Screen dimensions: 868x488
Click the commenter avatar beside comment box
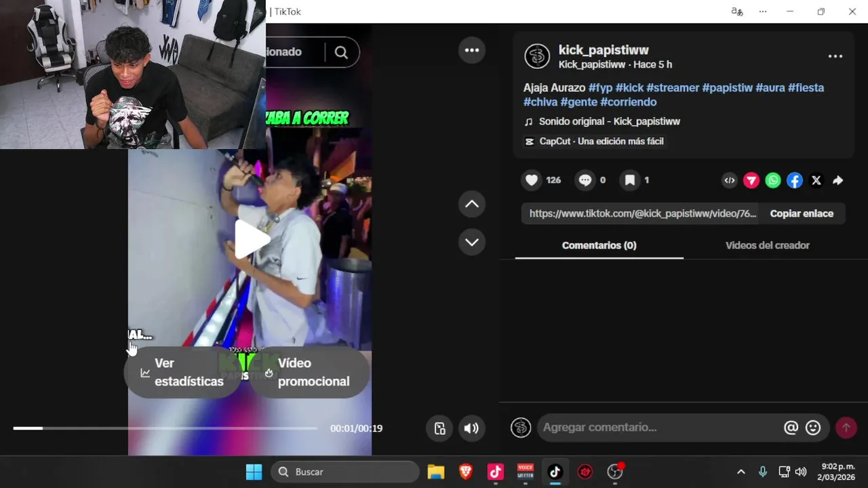521,428
